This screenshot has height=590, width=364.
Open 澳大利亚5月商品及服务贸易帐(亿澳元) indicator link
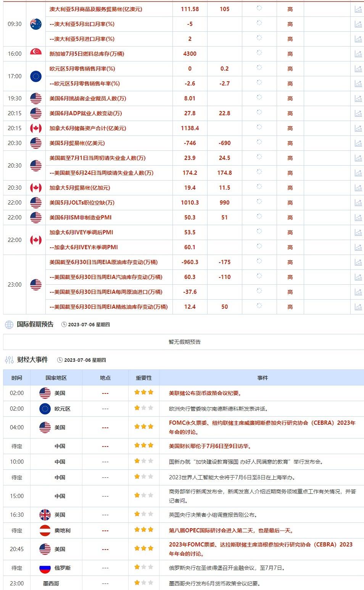96,9
